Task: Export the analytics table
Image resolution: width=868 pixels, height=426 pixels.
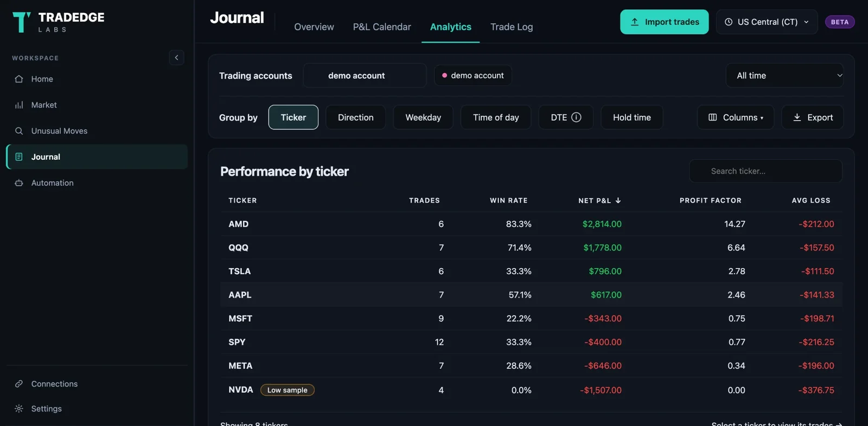Action: [813, 117]
